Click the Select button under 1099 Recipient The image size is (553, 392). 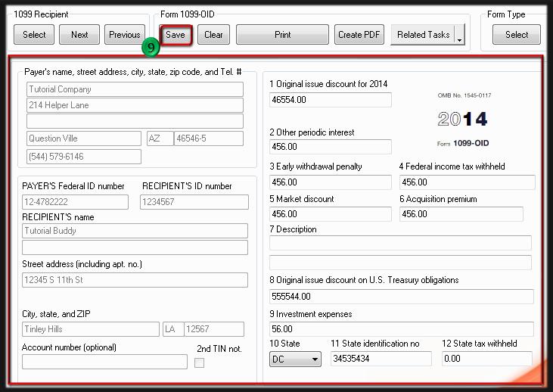click(34, 35)
